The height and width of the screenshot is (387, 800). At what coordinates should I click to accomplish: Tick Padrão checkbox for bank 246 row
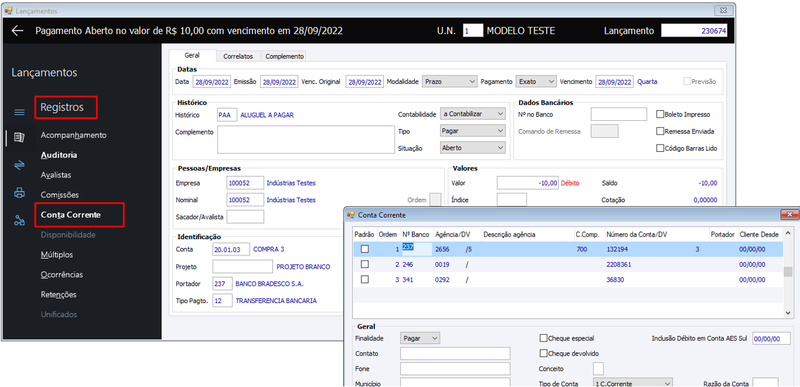pyautogui.click(x=365, y=264)
